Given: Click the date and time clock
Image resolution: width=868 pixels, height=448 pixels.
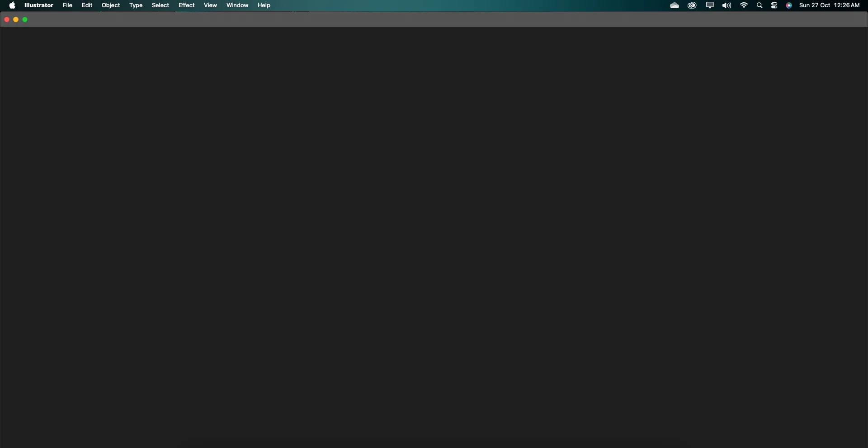Looking at the screenshot, I should [x=829, y=5].
